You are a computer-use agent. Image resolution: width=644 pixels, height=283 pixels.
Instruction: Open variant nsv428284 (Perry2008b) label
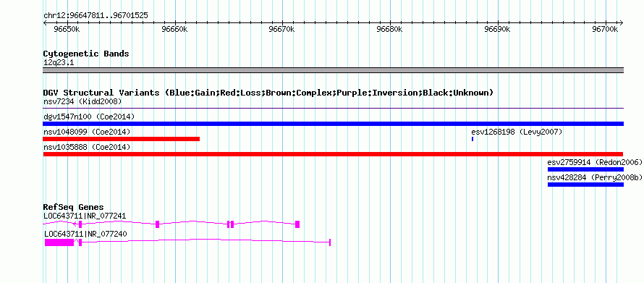(595, 177)
